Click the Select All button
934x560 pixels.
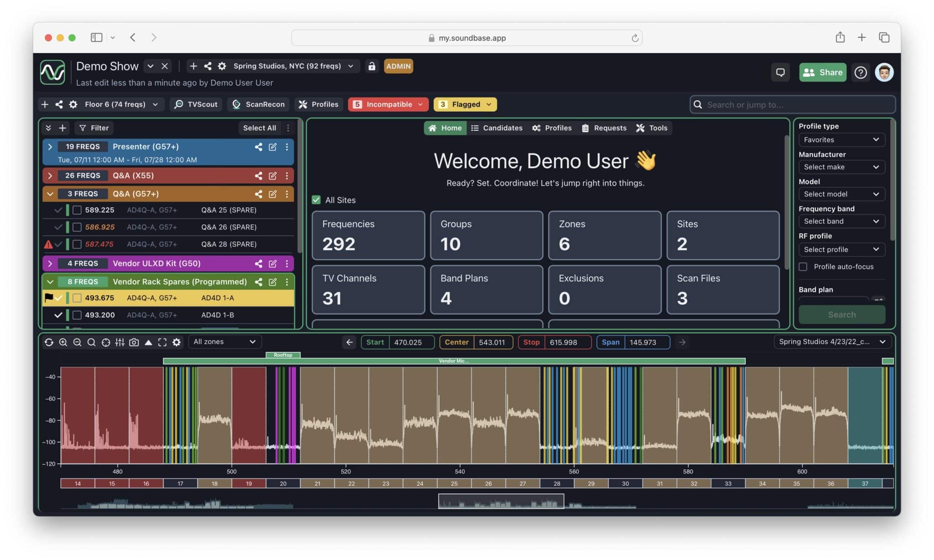coord(259,128)
